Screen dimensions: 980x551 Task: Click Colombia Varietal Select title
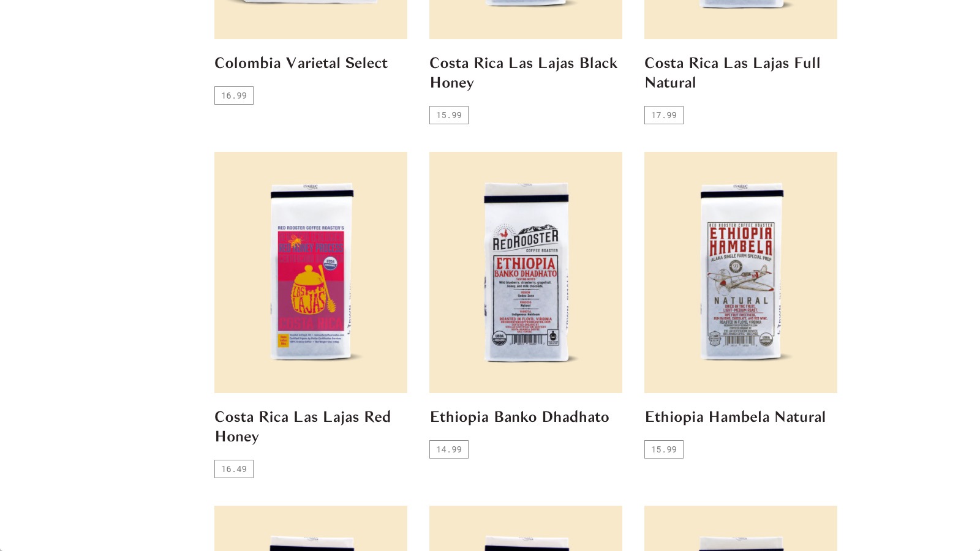click(x=301, y=63)
